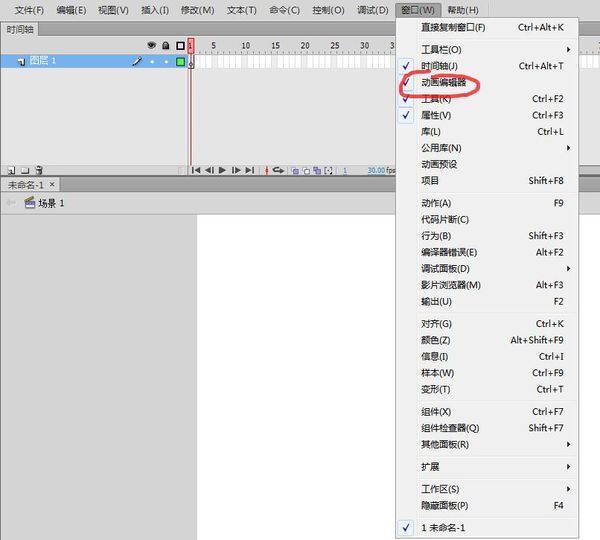The image size is (600, 540).
Task: Click eye icon to show/hide all layers
Action: click(x=152, y=46)
